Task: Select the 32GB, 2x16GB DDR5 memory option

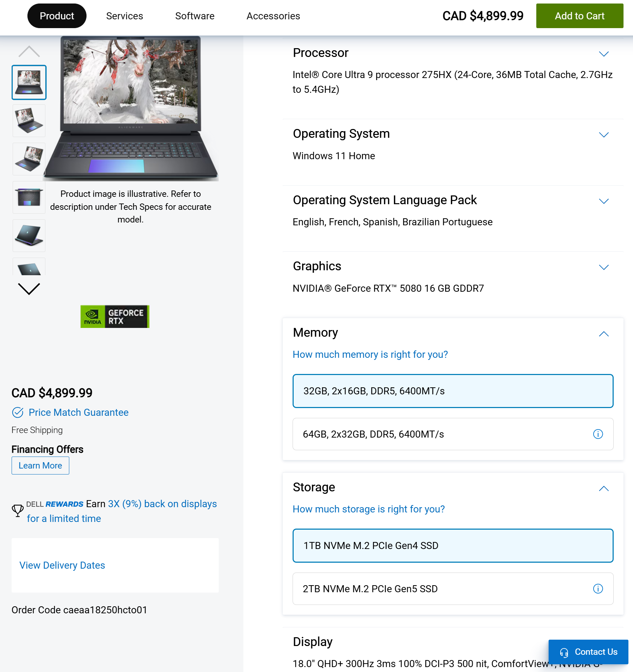Action: click(453, 391)
